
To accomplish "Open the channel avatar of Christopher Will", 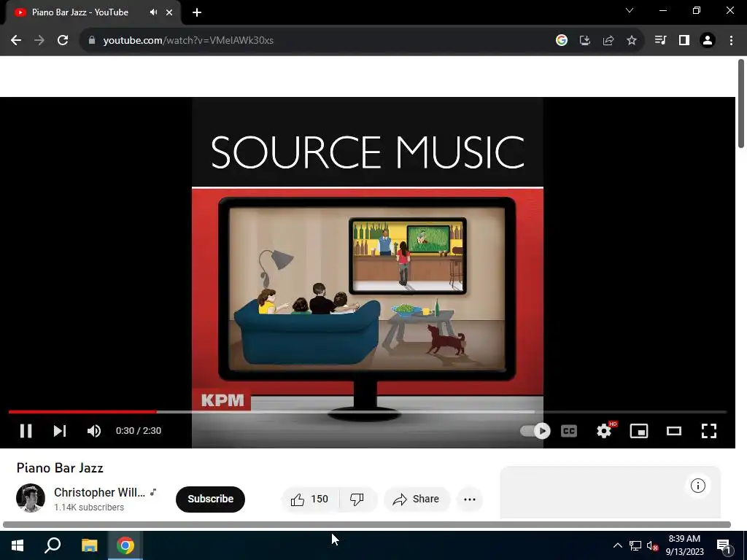I will [31, 498].
